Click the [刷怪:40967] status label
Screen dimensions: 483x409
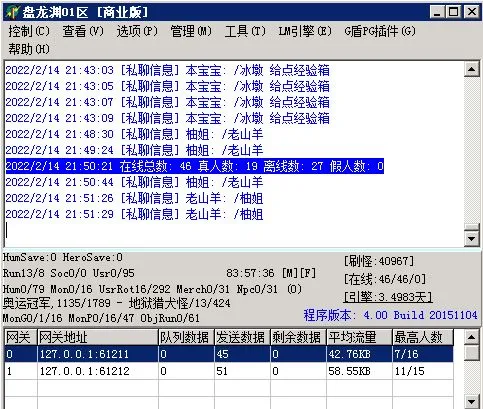[x=379, y=261]
